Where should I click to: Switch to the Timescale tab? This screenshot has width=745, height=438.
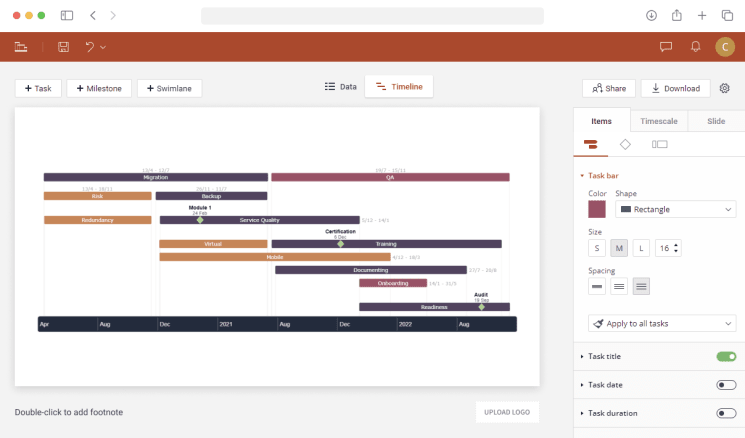659,121
